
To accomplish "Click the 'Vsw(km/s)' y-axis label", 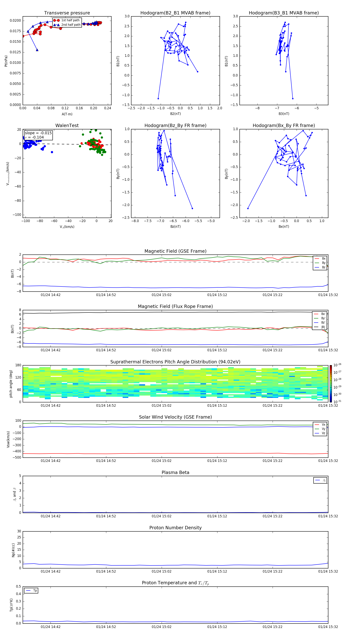I will (x=8, y=439).
